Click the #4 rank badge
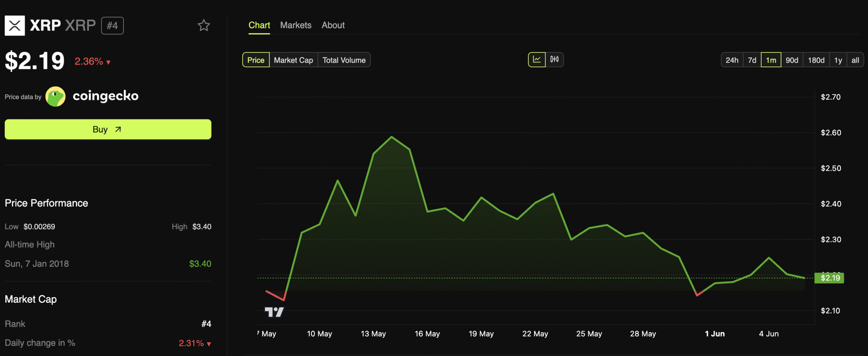The width and height of the screenshot is (868, 356). click(x=112, y=26)
